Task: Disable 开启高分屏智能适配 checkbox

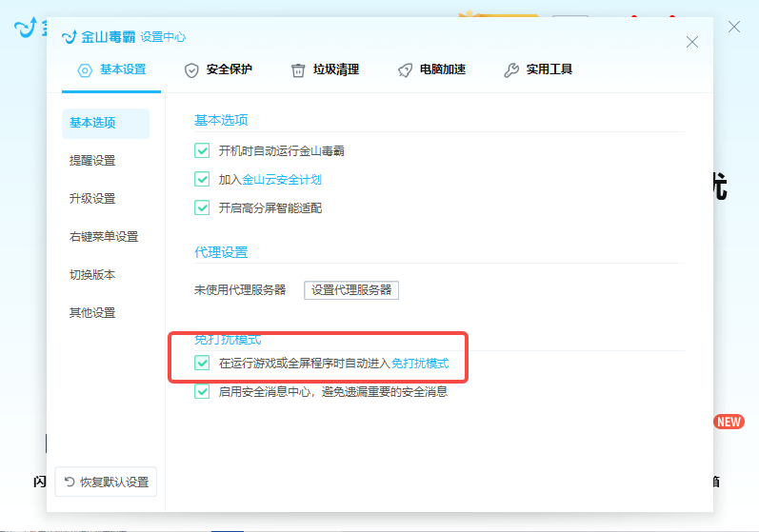Action: (202, 207)
